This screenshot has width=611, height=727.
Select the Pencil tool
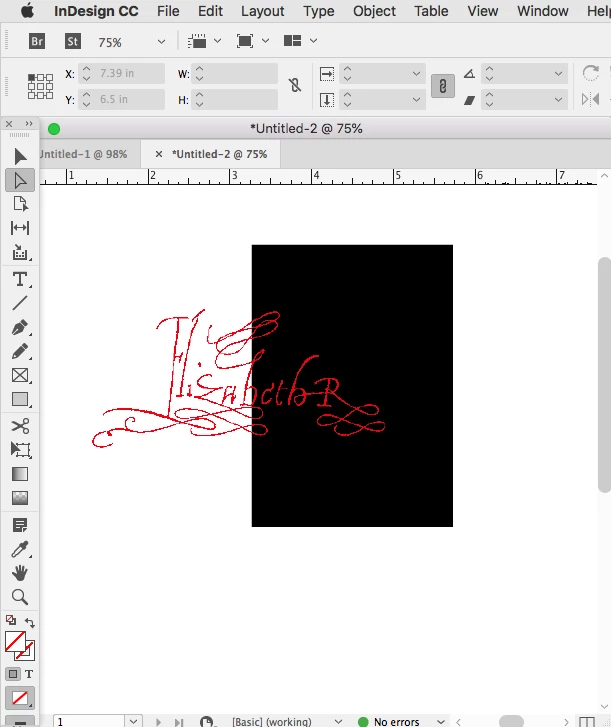click(x=20, y=351)
